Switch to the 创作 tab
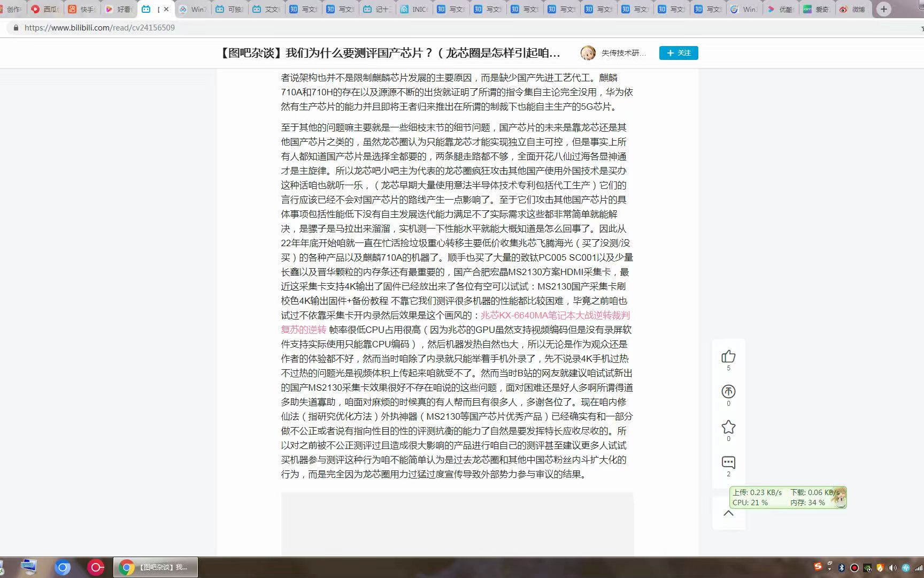 coord(12,9)
